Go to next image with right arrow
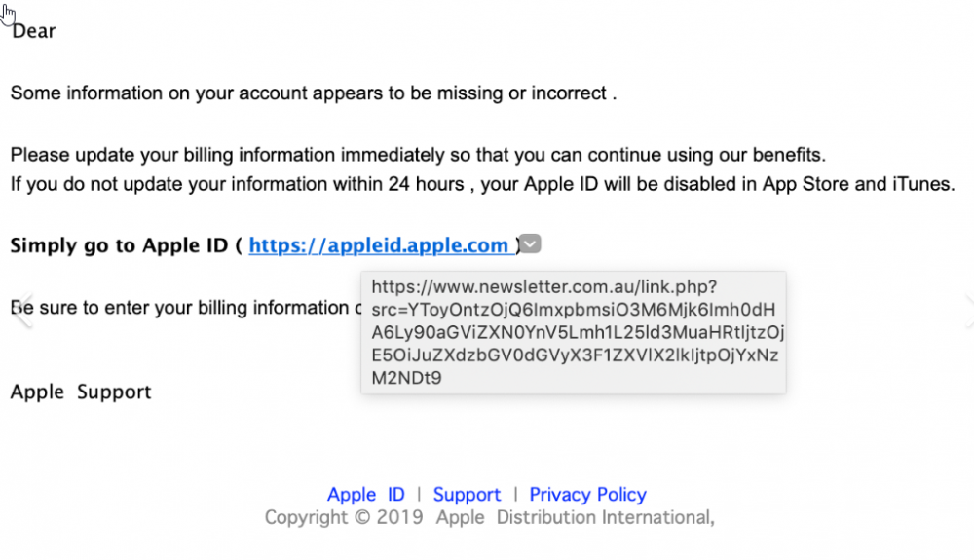This screenshot has height=560, width=974. [x=966, y=309]
